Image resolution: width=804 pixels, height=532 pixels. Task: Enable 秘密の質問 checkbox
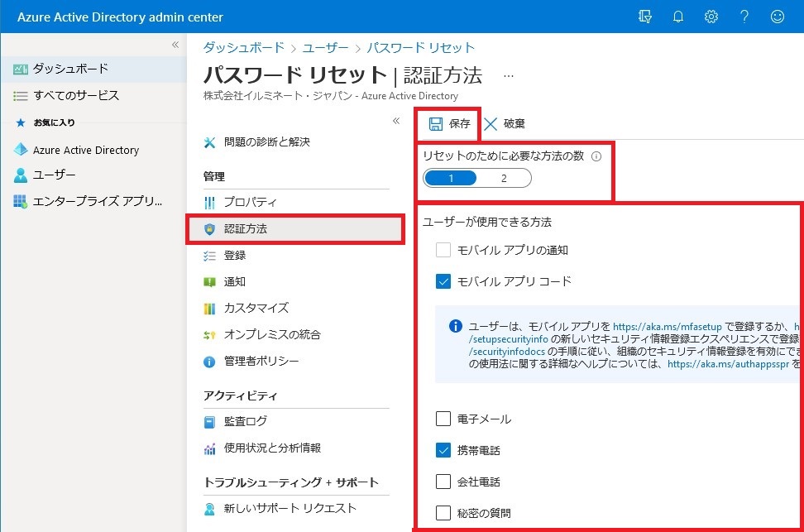coord(443,512)
